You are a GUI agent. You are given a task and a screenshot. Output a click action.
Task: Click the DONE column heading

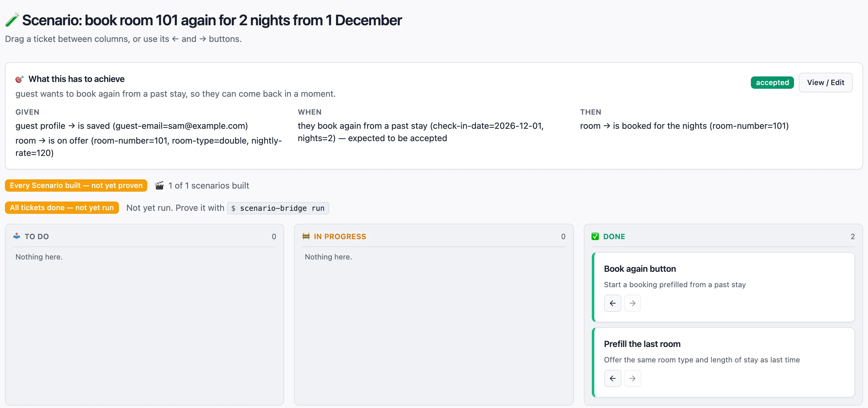point(614,237)
